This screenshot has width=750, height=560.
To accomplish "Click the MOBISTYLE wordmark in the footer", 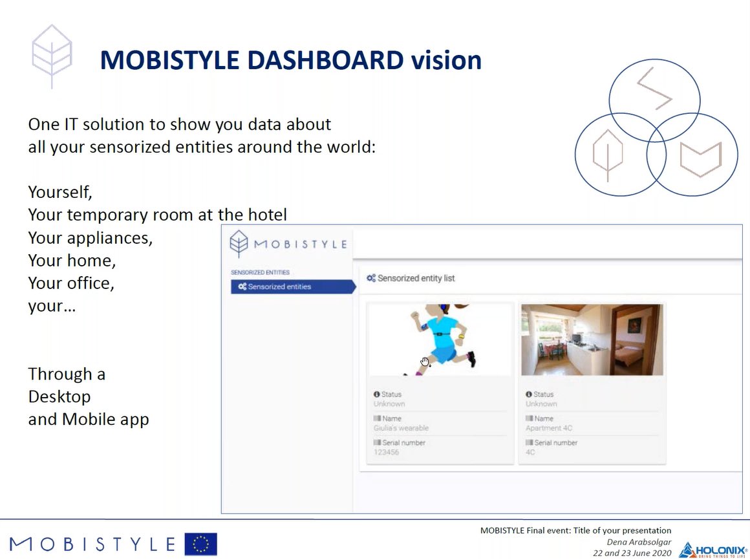I will [x=93, y=544].
